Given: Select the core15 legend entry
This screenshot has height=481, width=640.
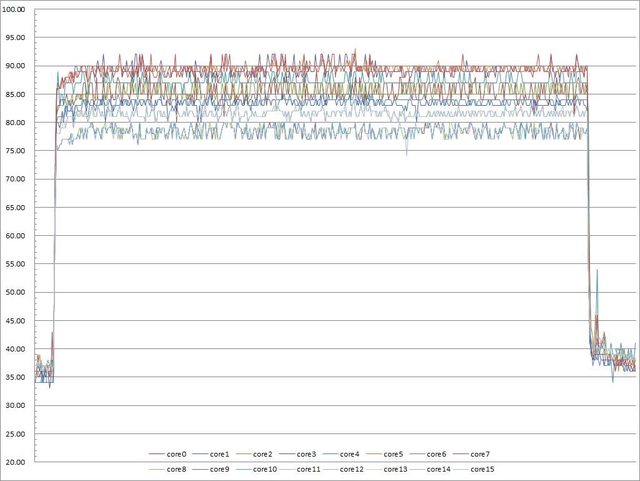Looking at the screenshot, I should [482, 468].
